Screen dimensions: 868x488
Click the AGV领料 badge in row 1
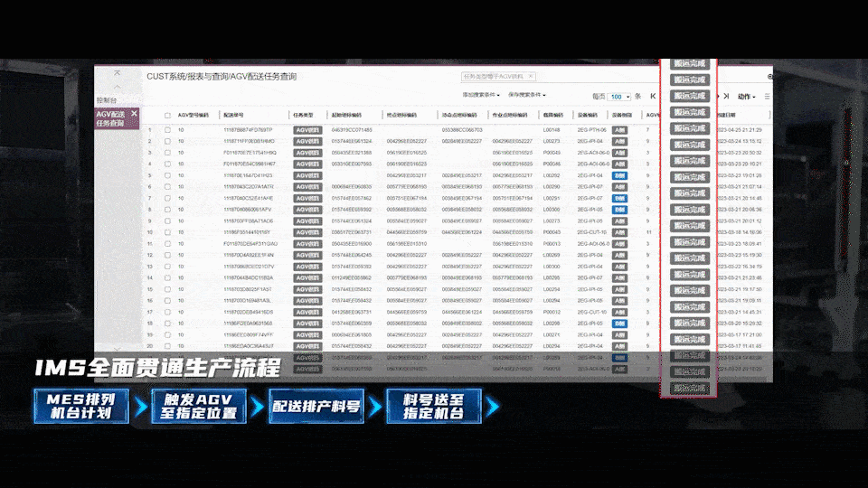[307, 130]
